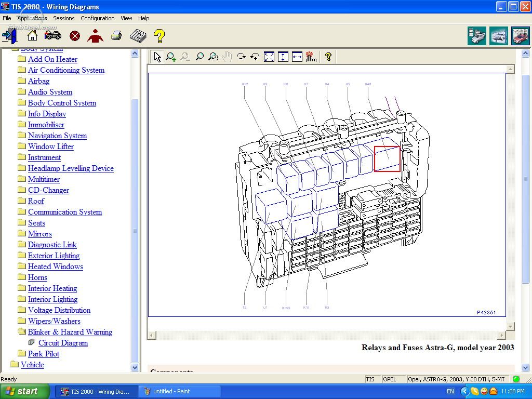
Task: Open the File menu
Action: click(7, 18)
